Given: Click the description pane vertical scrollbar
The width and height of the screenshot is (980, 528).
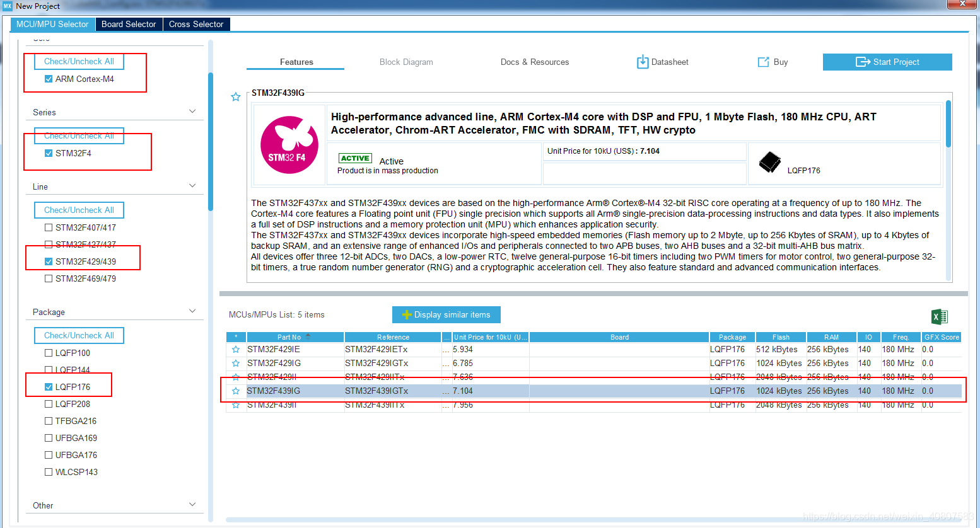Looking at the screenshot, I should click(x=948, y=123).
